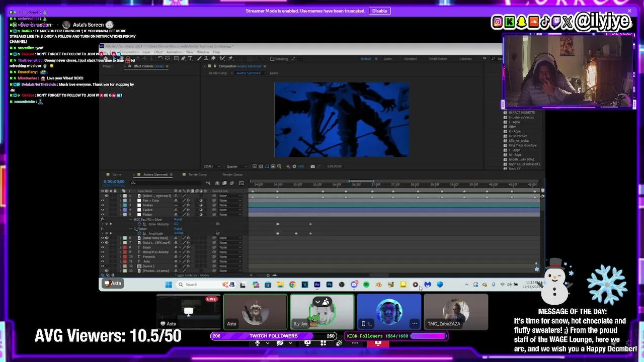Click Toggle Switches / Modes button

tap(192, 275)
